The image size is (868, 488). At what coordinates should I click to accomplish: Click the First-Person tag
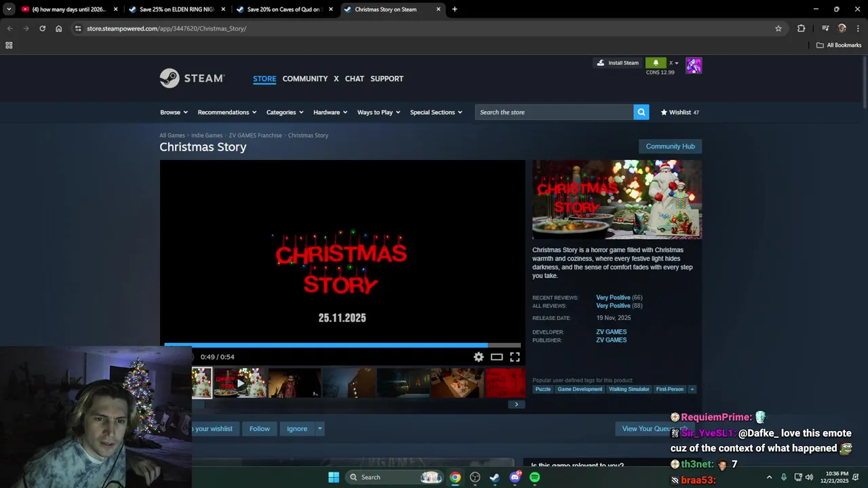tap(669, 389)
